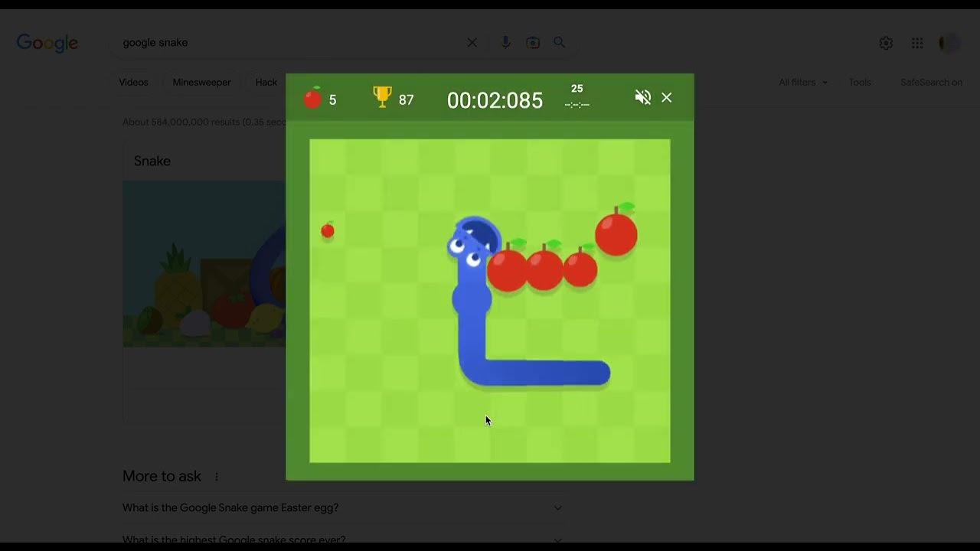Screen dimensions: 980x551
Task: Open search by image camera icon
Action: click(x=533, y=43)
